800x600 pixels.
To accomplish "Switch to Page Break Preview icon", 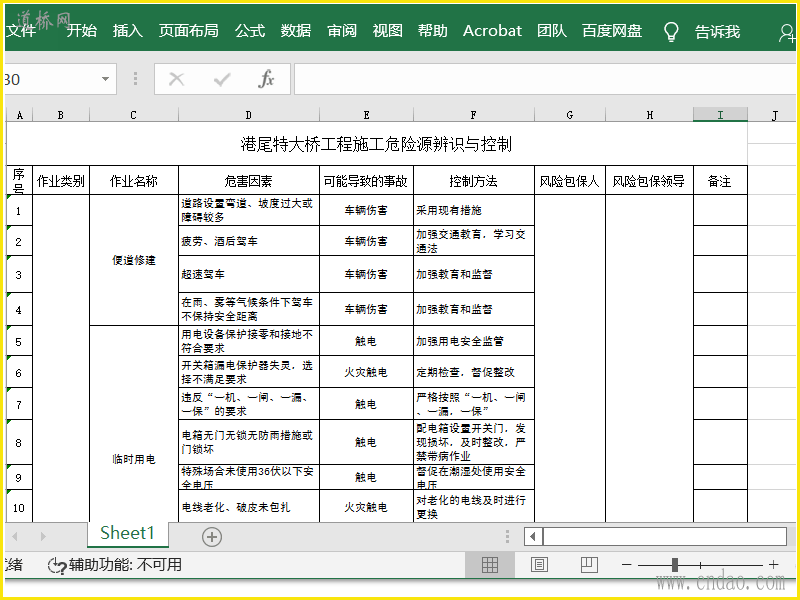I will (x=589, y=564).
